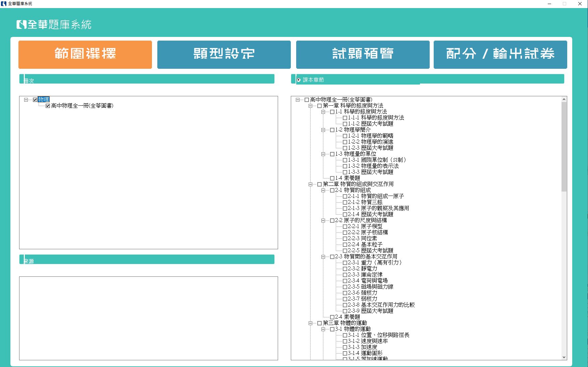Viewport: 588px width, 367px height.
Task: Minimize the 全華題庫系統 window
Action: (549, 4)
